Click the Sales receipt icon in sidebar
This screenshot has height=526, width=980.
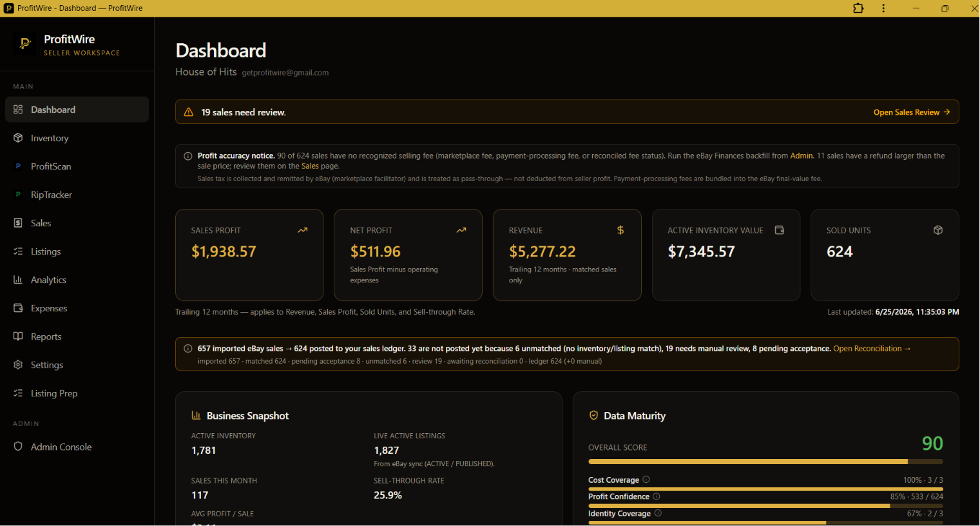18,223
